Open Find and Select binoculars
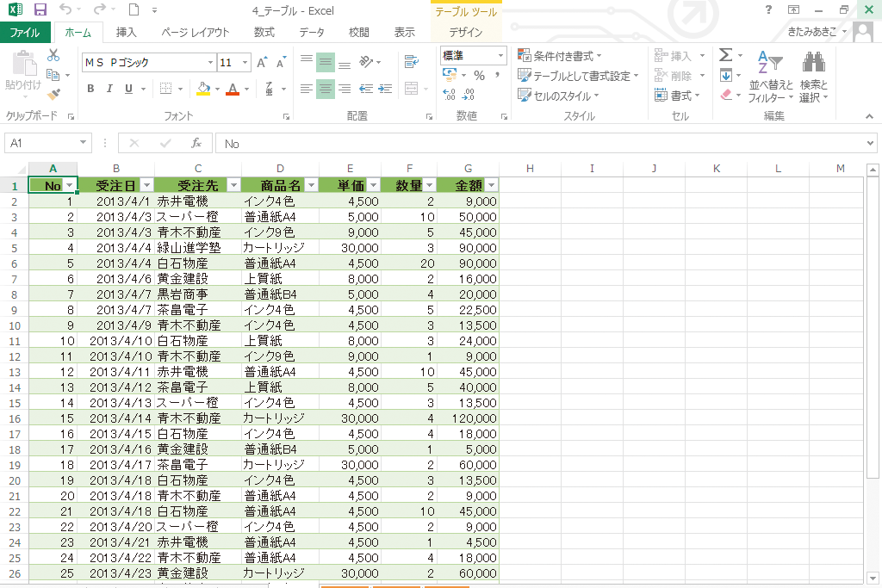 pyautogui.click(x=814, y=77)
